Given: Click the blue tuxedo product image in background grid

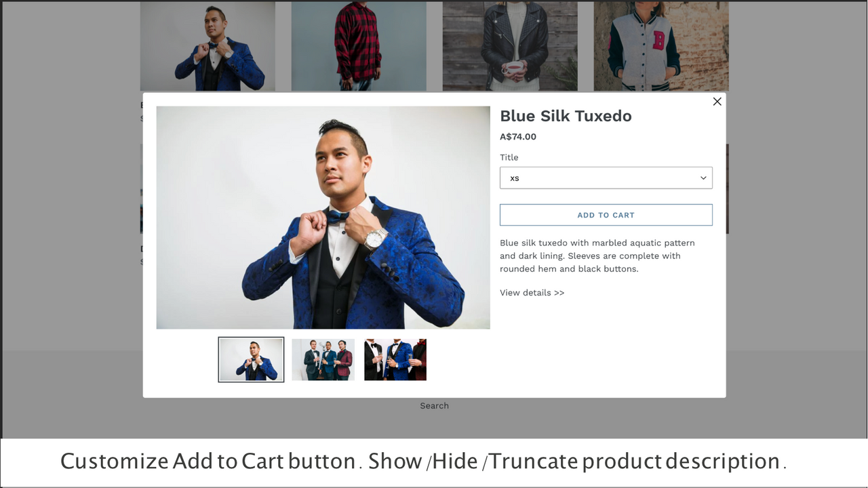Looking at the screenshot, I should pyautogui.click(x=208, y=46).
